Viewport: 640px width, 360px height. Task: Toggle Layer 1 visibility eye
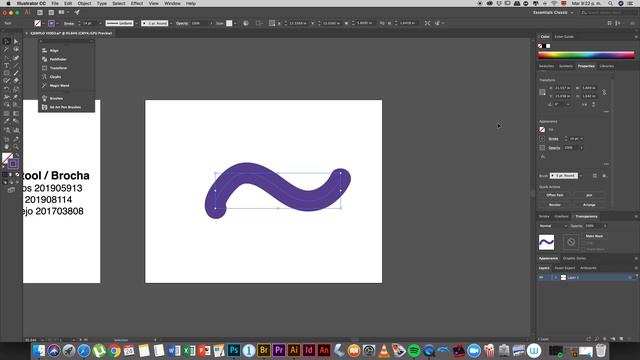tap(542, 278)
